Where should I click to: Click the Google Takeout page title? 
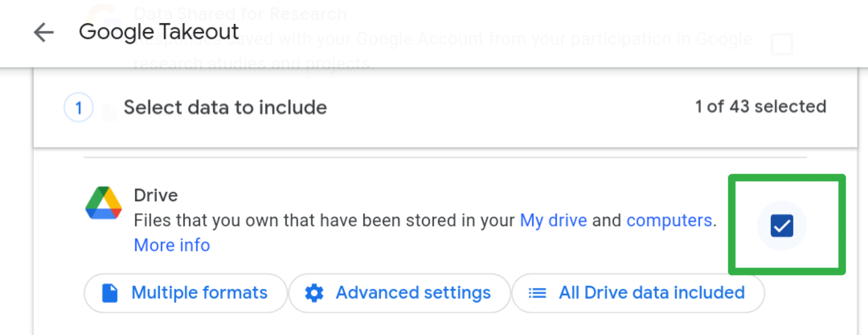pos(159,32)
